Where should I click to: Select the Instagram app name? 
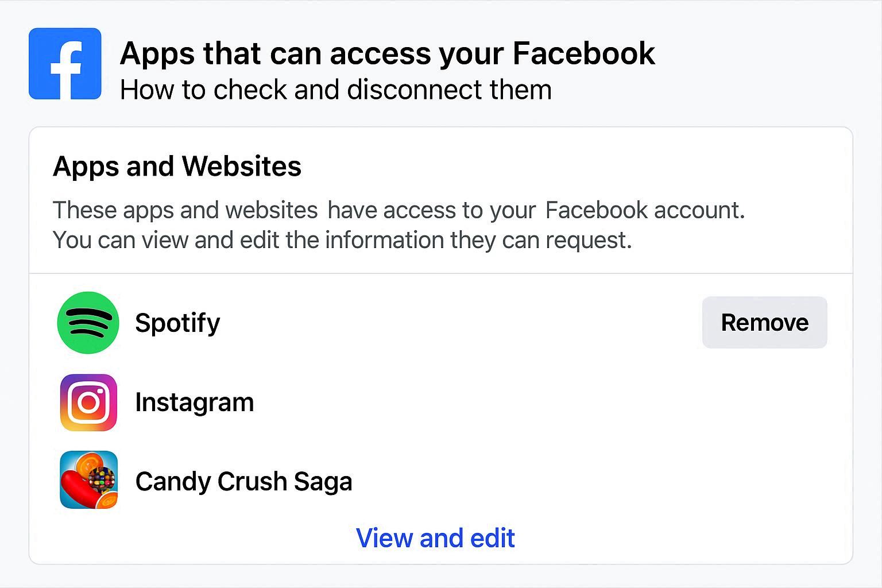(x=194, y=402)
